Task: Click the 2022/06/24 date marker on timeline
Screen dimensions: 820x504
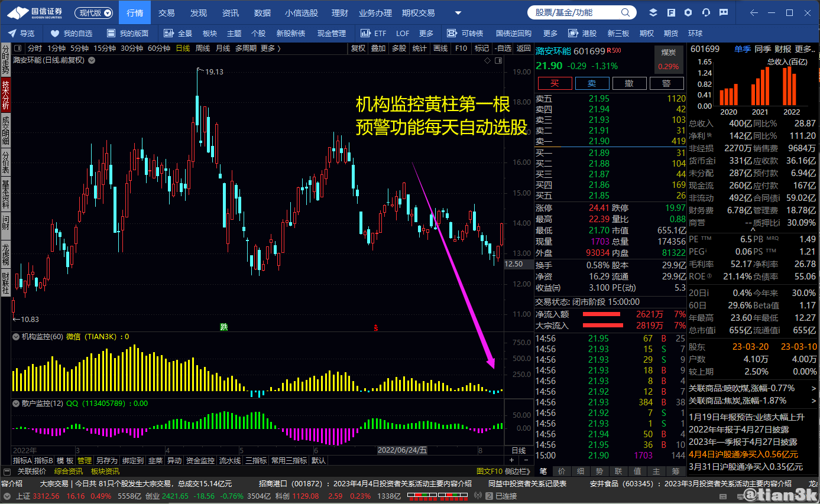Action: [x=403, y=450]
